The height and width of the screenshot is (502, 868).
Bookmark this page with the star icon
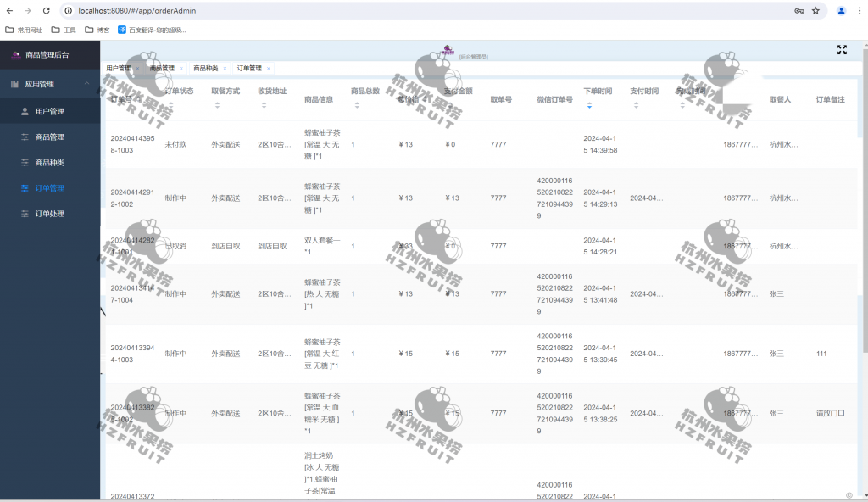(815, 11)
